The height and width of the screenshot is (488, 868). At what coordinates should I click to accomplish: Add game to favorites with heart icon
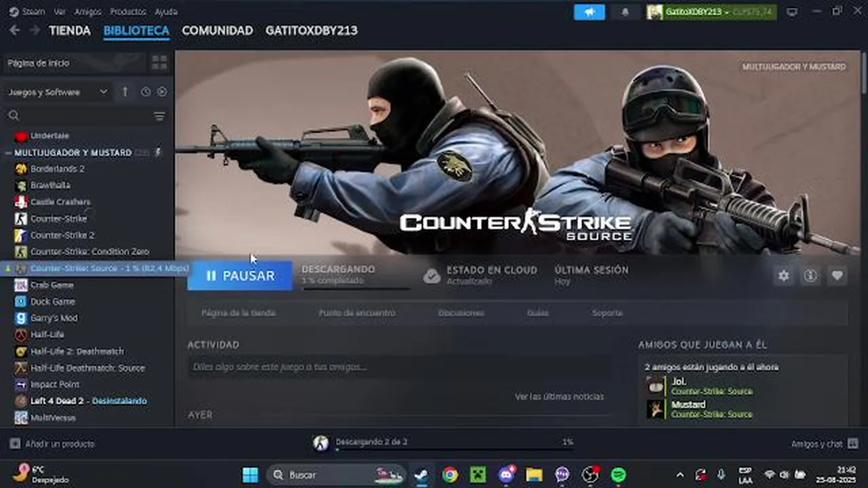[x=837, y=276]
